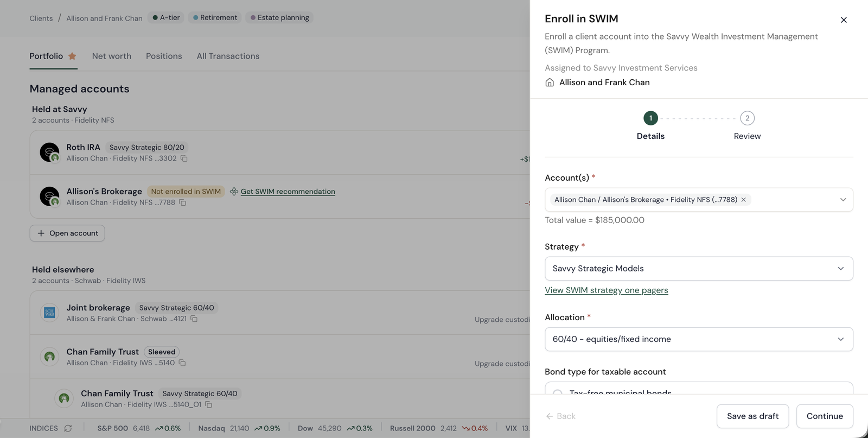Image resolution: width=868 pixels, height=438 pixels.
Task: Click the Savvy Strategic 80/20 badge
Action: 147,147
